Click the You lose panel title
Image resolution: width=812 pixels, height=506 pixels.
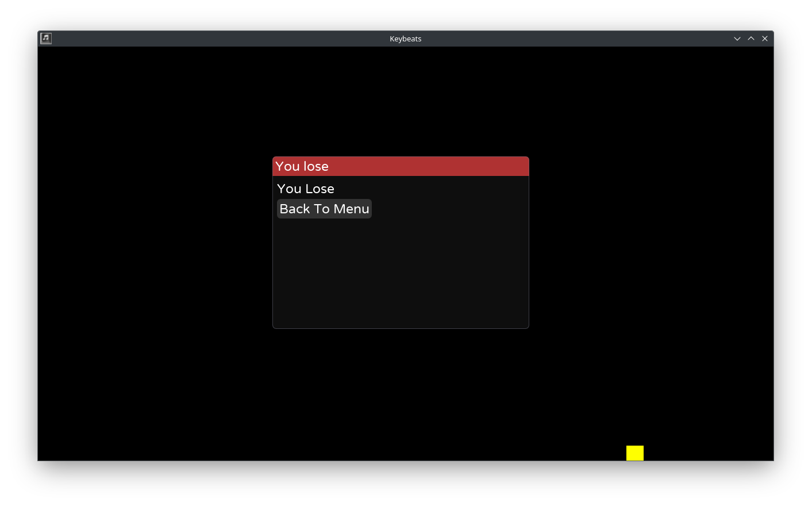302,166
